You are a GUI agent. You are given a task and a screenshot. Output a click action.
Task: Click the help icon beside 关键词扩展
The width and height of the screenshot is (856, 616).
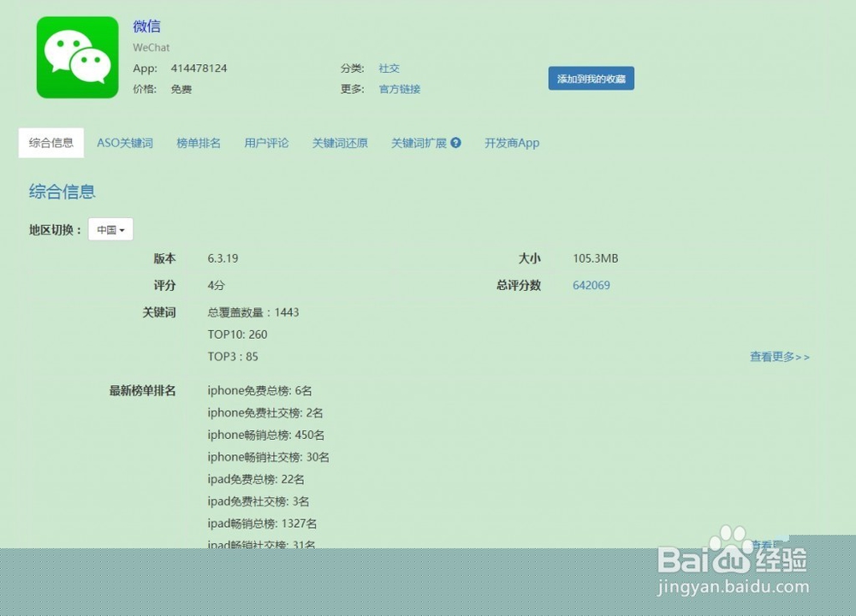456,142
